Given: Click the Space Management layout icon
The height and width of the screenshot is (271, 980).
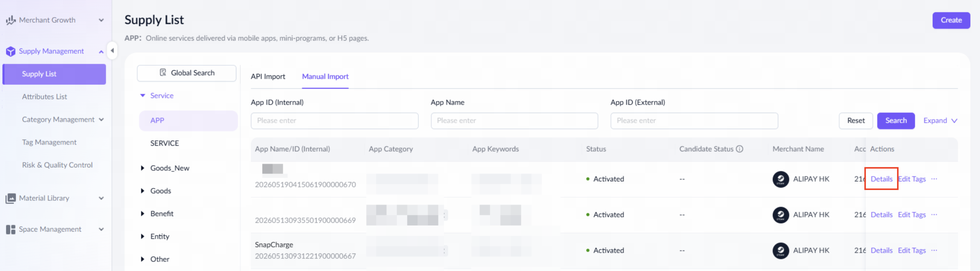Looking at the screenshot, I should (11, 229).
